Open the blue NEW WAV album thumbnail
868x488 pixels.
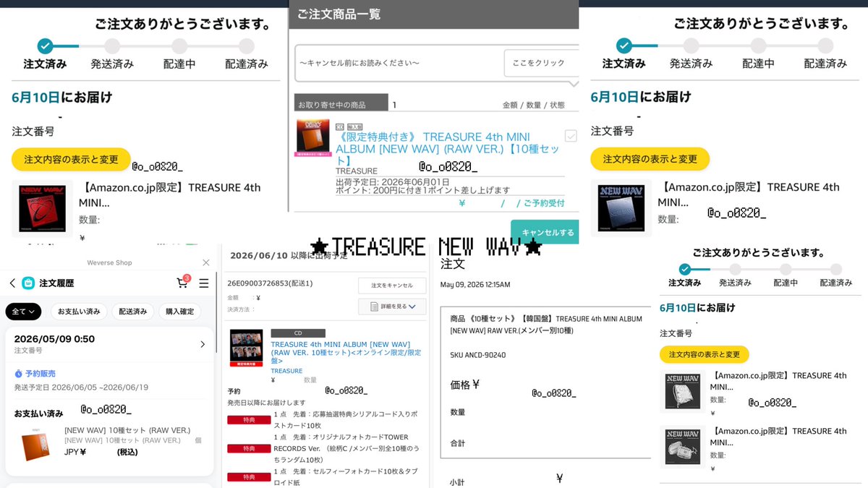pyautogui.click(x=621, y=208)
